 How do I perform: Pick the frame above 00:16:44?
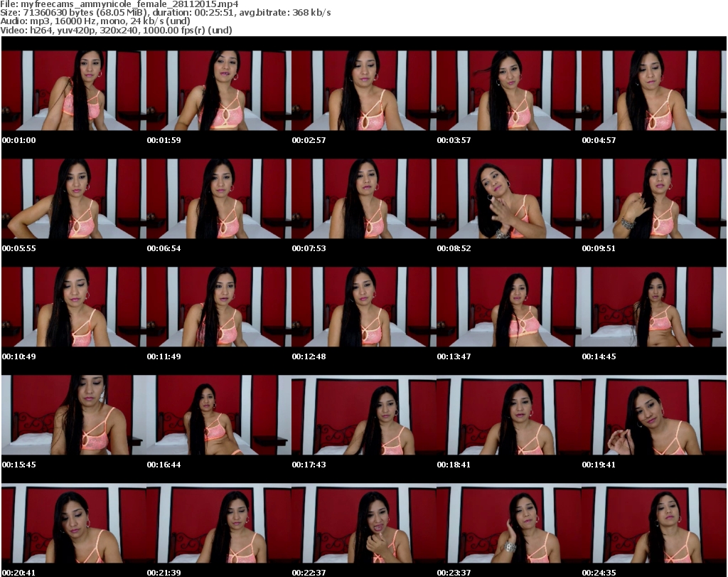(x=219, y=415)
